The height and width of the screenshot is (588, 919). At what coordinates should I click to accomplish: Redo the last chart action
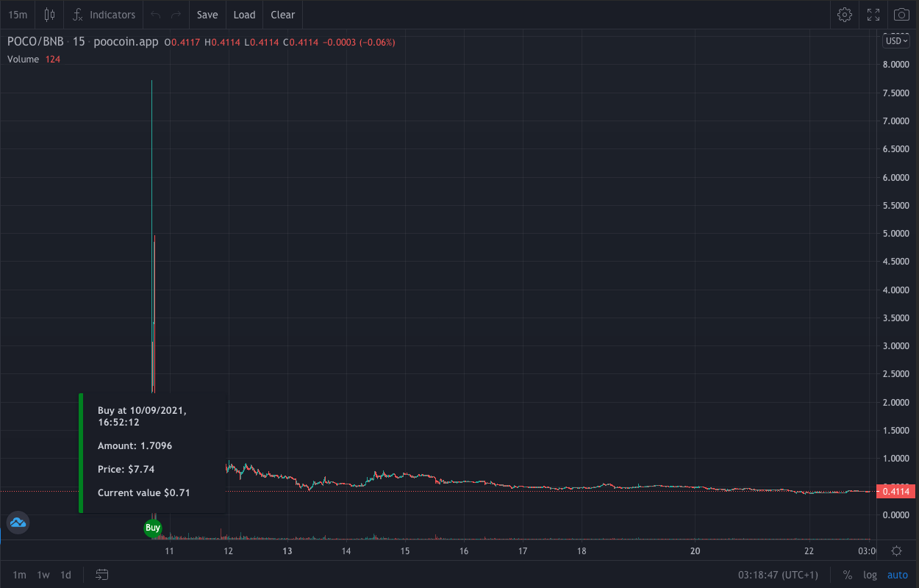pos(176,15)
